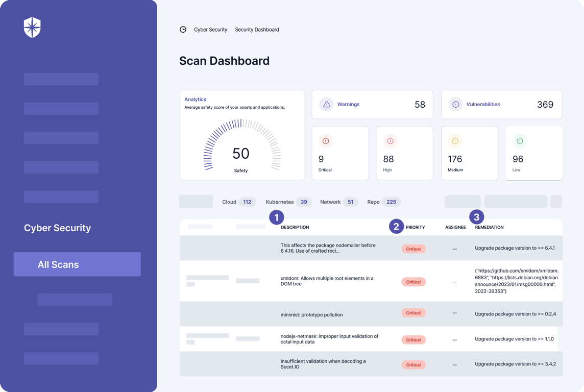The width and height of the screenshot is (584, 392).
Task: Click the Critical badge on the nodemailer row
Action: [413, 249]
